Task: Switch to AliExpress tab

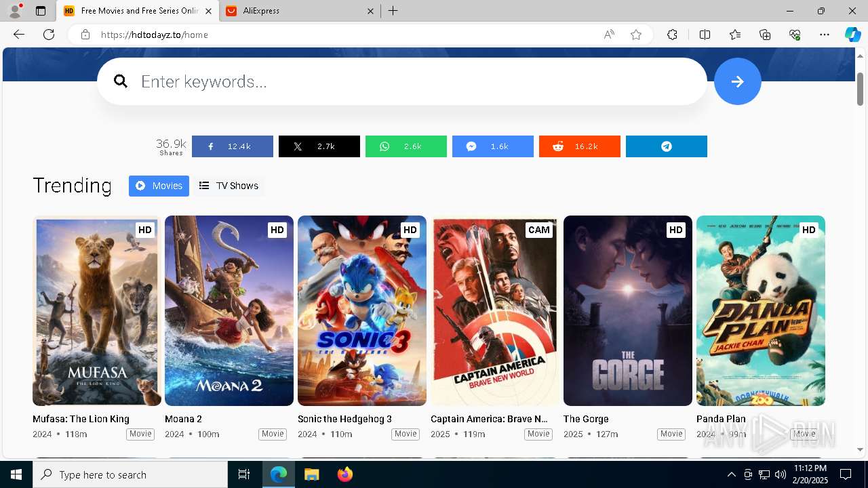Action: point(298,11)
